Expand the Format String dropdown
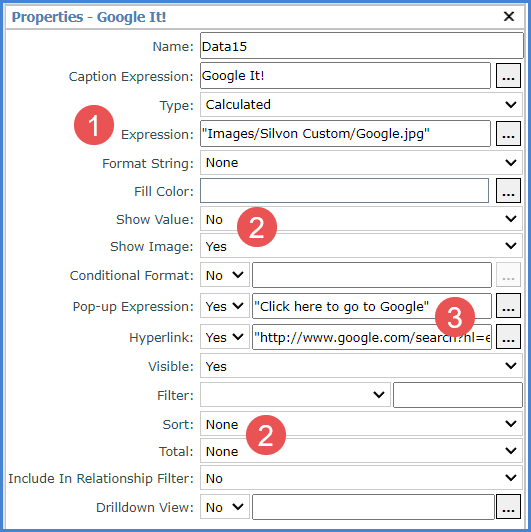Viewport: 531px width, 532px height. tap(361, 163)
